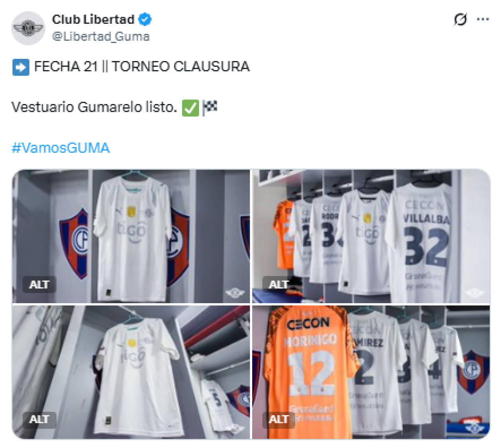
Task: Open the Villalba 32 jersey photo
Action: tap(371, 236)
